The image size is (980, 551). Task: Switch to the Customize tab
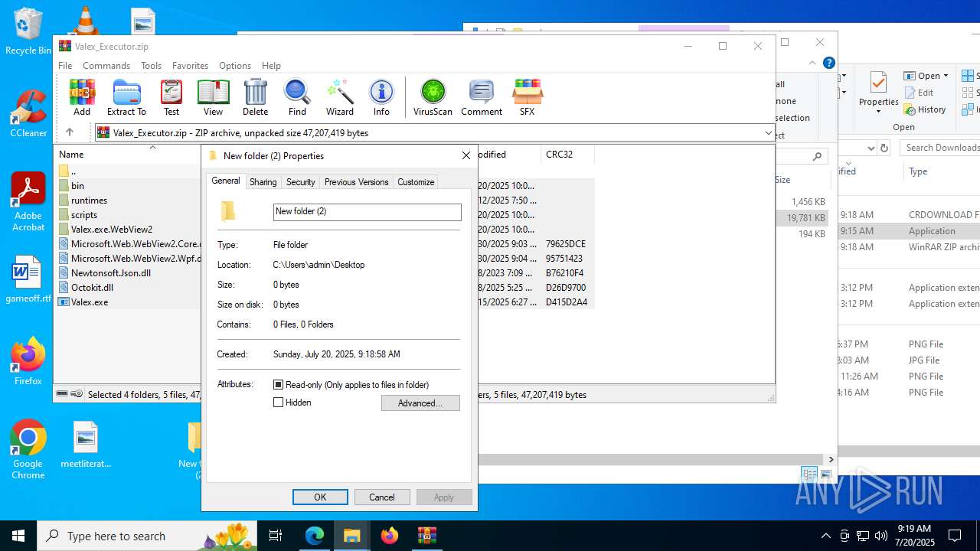[x=416, y=182]
